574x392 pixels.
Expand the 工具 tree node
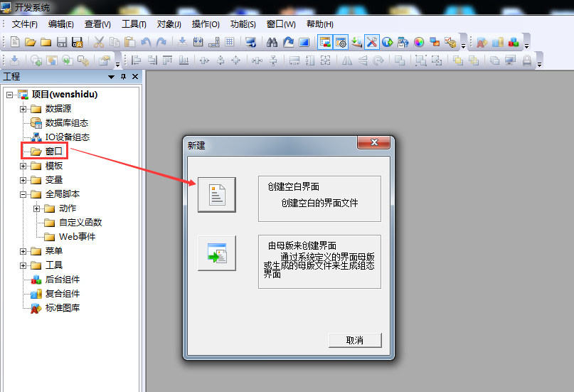pyautogui.click(x=23, y=266)
